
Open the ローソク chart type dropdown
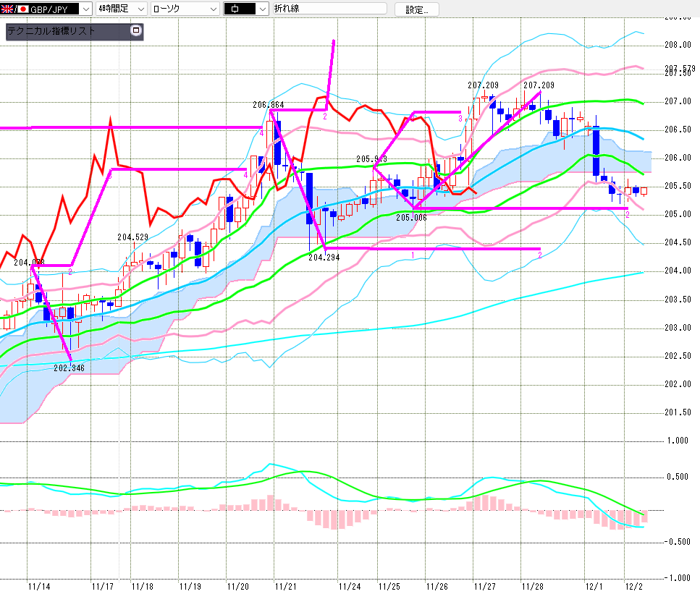[212, 9]
